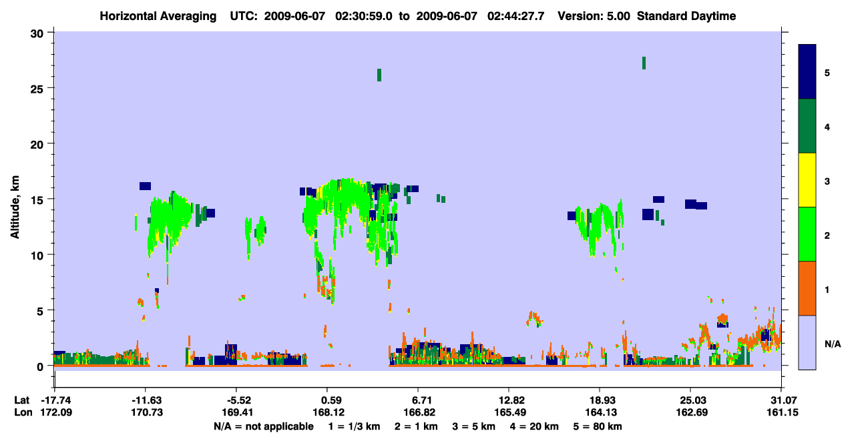
Task: Click legend text '3 = 5 km'
Action: tap(474, 426)
